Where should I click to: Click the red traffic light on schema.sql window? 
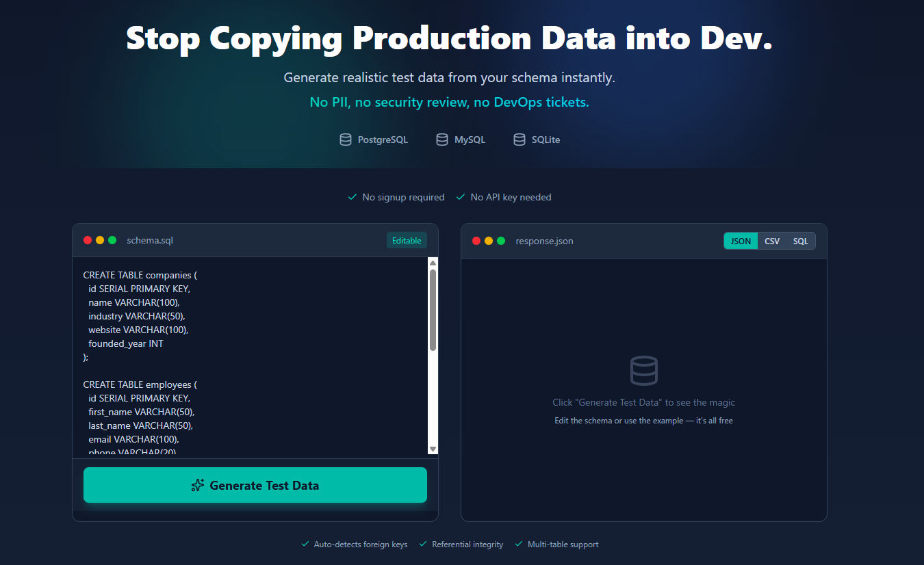click(x=88, y=239)
